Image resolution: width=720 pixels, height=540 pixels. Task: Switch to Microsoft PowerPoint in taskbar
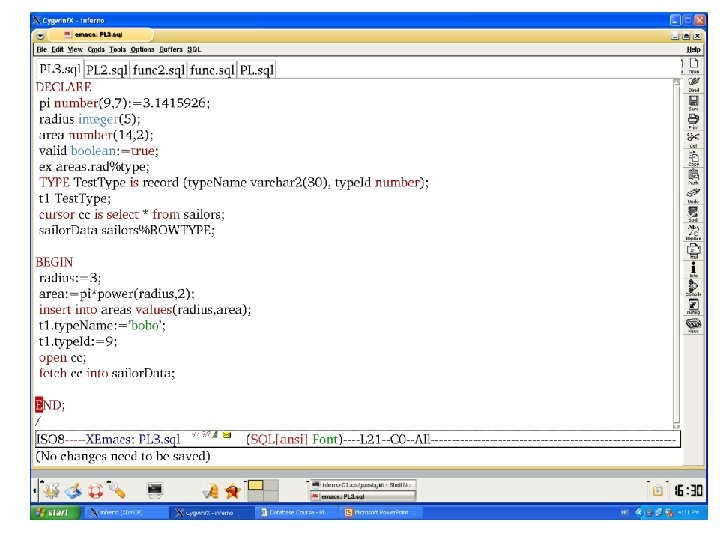point(380,512)
